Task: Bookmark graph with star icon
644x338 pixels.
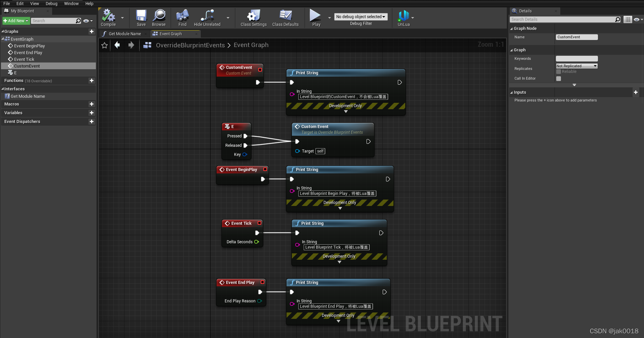Action: (x=105, y=45)
